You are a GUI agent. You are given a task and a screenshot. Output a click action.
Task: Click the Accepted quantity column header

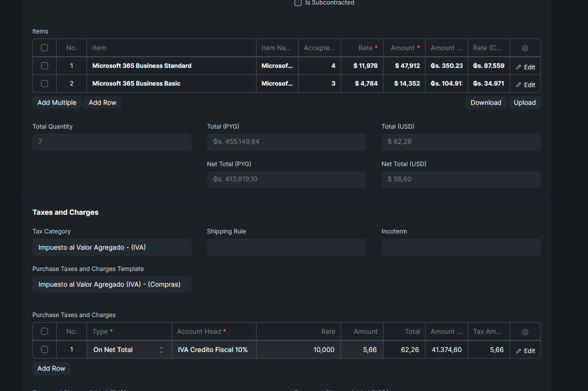(319, 48)
